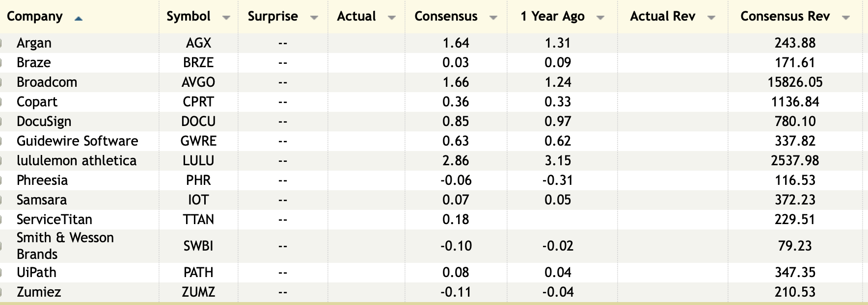Click the Smith & Wesson Brands entry
Screen dimensions: 868x305
click(65, 246)
